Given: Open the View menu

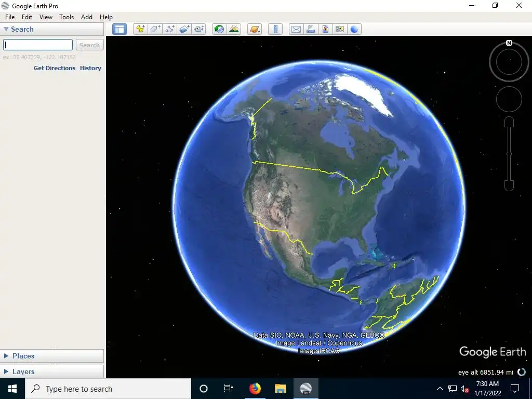Looking at the screenshot, I should 46,17.
